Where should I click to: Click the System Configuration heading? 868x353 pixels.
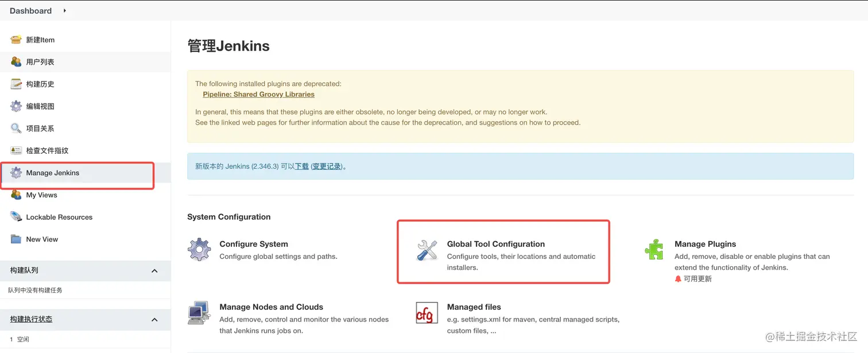228,217
